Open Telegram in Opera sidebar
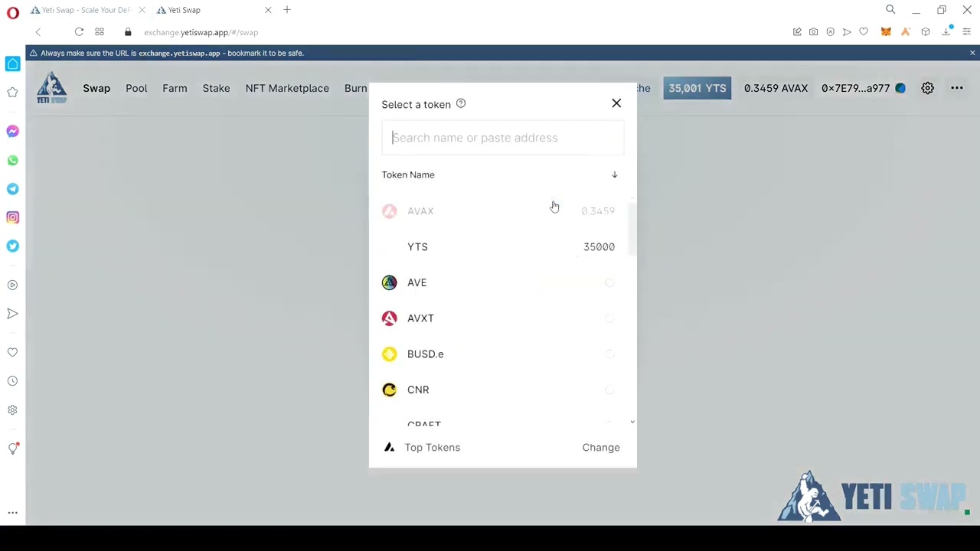This screenshot has width=980, height=551. coord(12,189)
